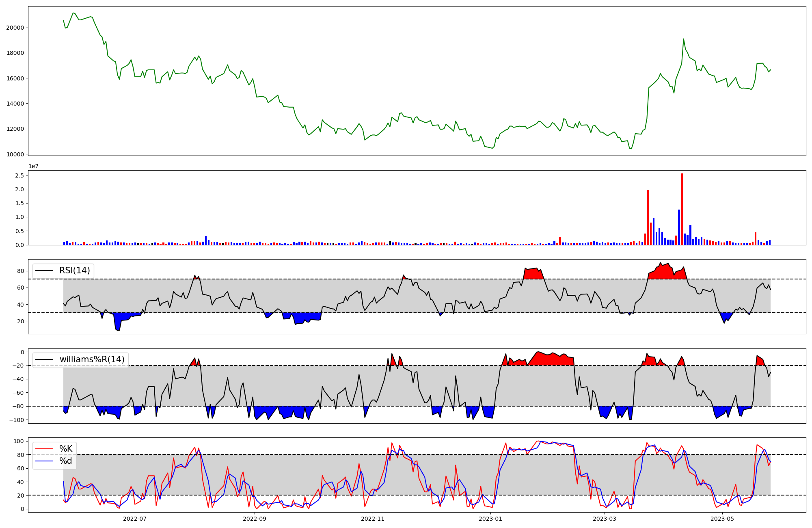The height and width of the screenshot is (528, 812).
Task: Click the 2.5 volume axis tick label
Action: pyautogui.click(x=19, y=175)
